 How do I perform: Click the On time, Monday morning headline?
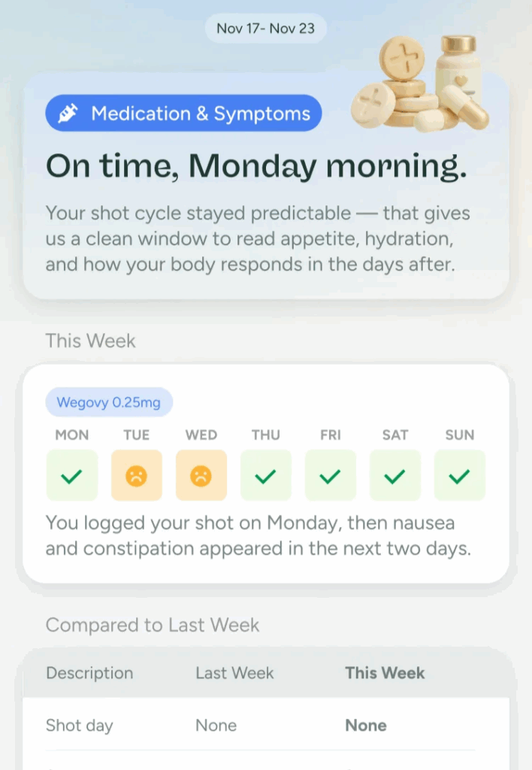coord(256,166)
